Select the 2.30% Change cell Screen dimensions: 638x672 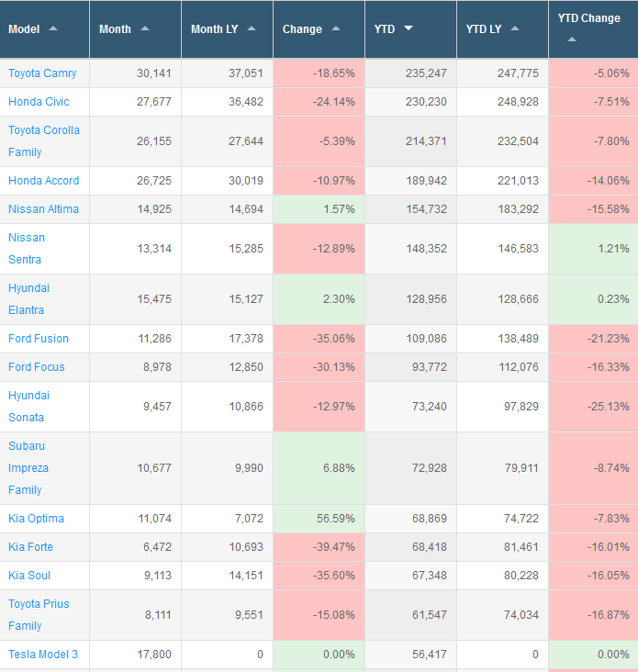click(319, 298)
